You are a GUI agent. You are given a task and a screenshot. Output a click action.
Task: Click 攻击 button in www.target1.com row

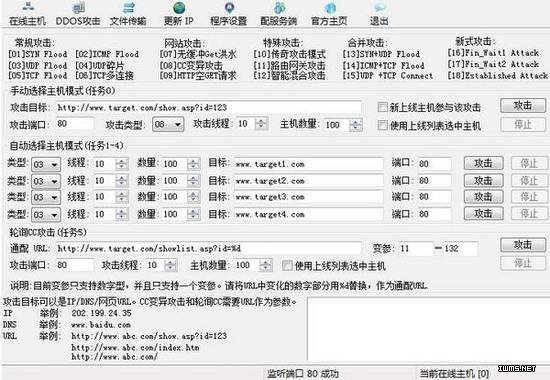tap(483, 163)
